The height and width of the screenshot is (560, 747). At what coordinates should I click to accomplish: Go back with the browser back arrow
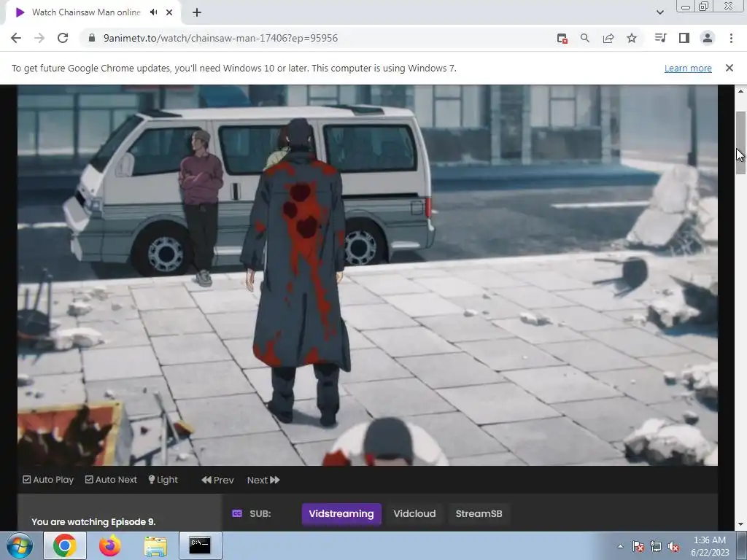[16, 38]
